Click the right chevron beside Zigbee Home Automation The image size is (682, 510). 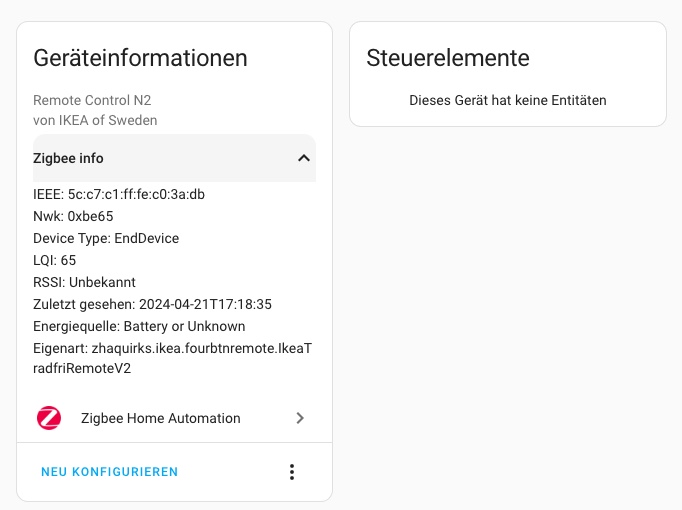pos(300,418)
